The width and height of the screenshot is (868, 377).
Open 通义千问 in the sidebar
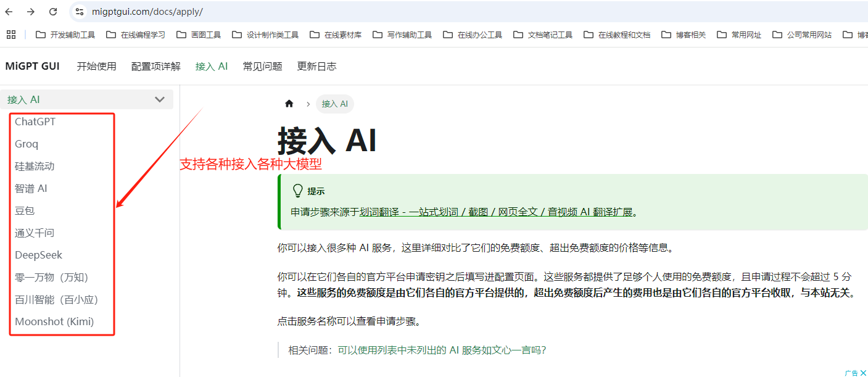pos(35,233)
